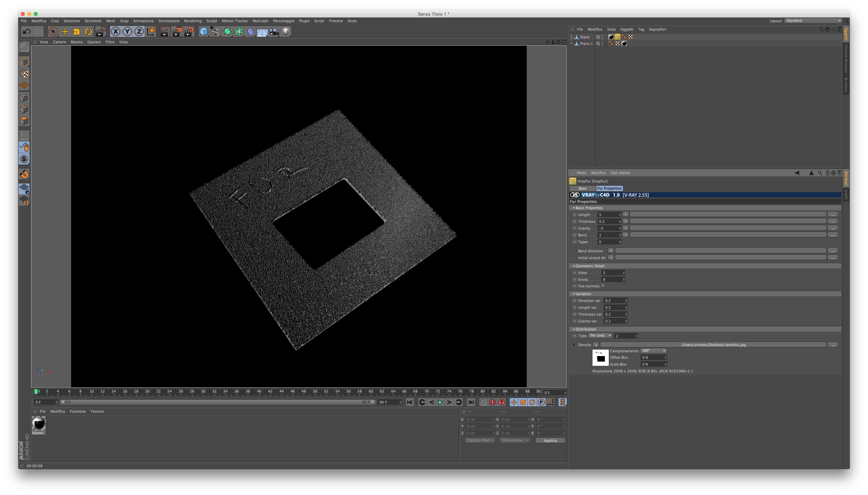Select the Move tool
The width and height of the screenshot is (868, 495).
(x=65, y=31)
